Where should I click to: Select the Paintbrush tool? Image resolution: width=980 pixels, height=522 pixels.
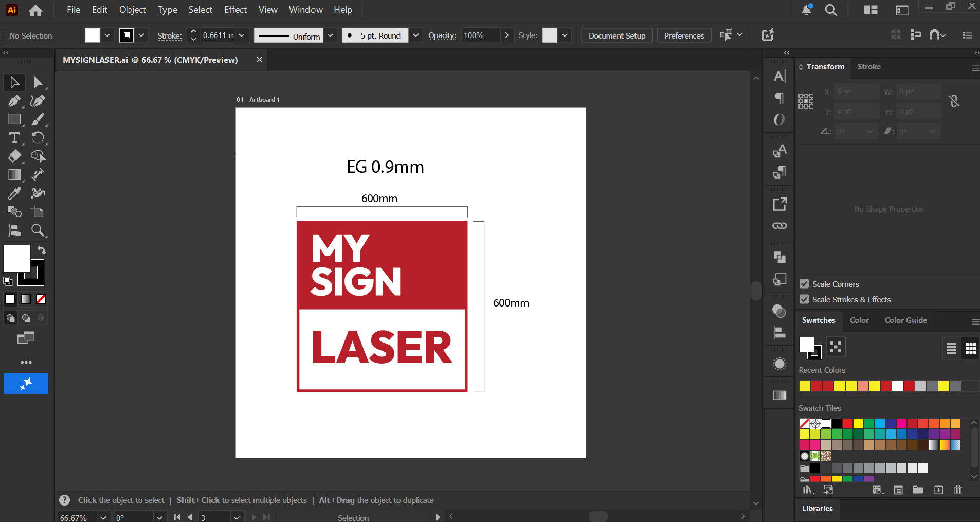point(38,119)
